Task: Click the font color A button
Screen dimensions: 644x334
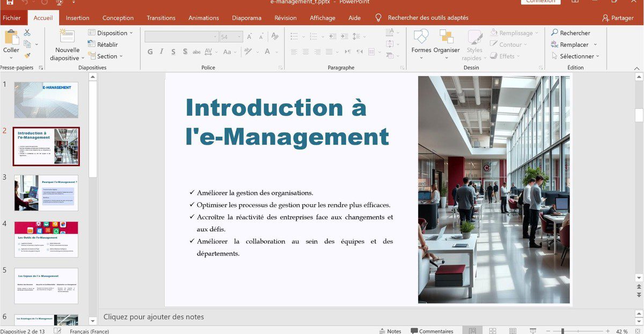Action: pos(267,52)
